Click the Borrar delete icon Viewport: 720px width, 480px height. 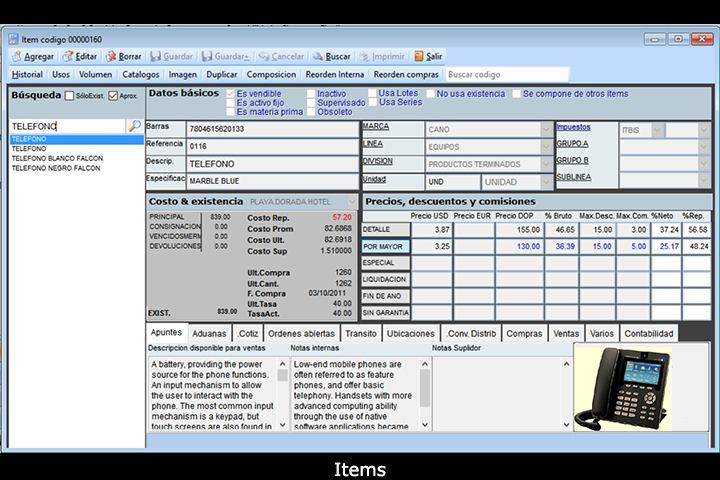(111, 56)
